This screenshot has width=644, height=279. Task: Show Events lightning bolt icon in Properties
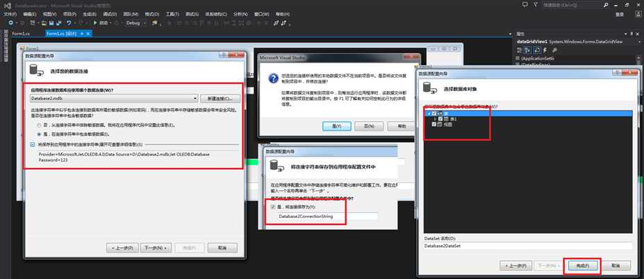[545, 50]
